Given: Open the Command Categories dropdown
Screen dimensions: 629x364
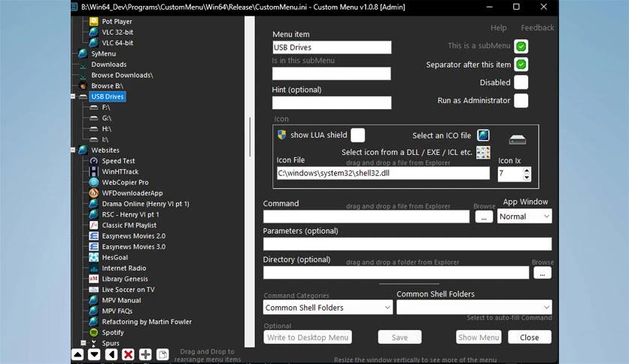Looking at the screenshot, I should [x=328, y=308].
